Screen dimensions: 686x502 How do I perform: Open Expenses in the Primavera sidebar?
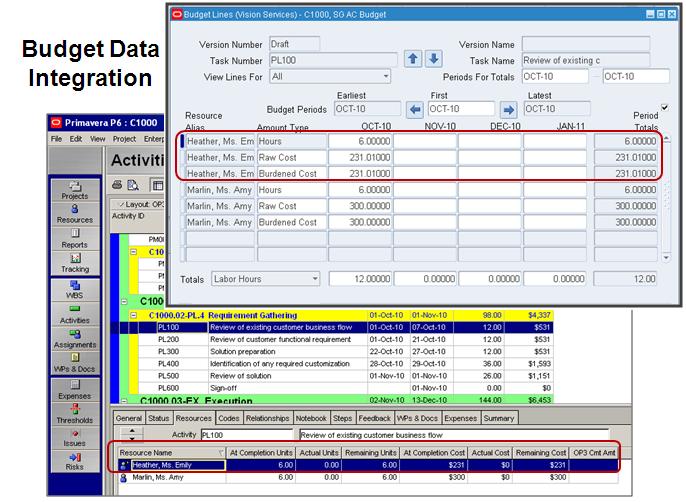(75, 390)
